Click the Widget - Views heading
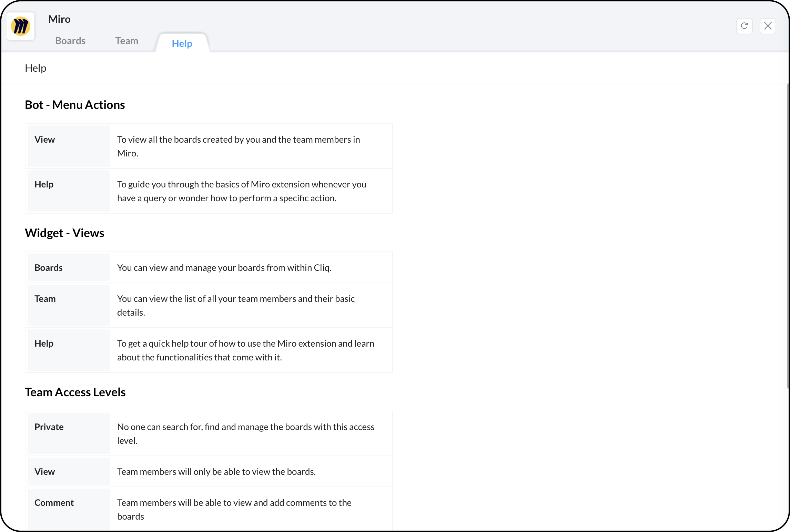Screen dimensions: 790x532 click(64, 233)
